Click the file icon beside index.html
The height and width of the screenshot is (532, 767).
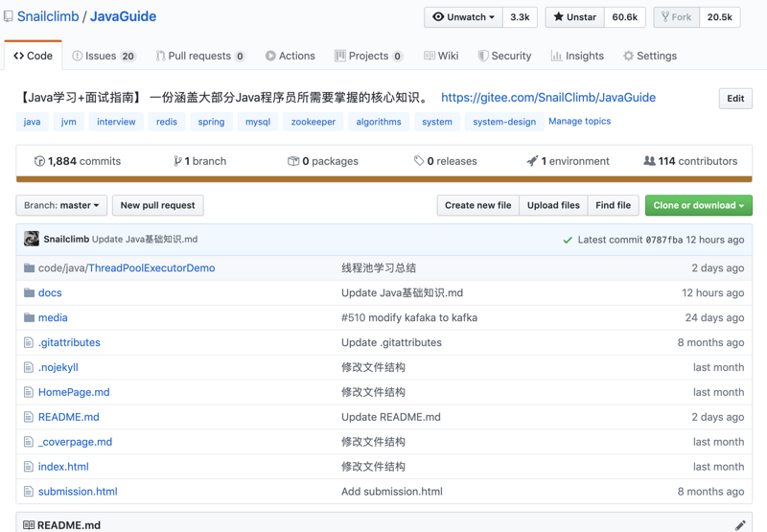tap(29, 467)
